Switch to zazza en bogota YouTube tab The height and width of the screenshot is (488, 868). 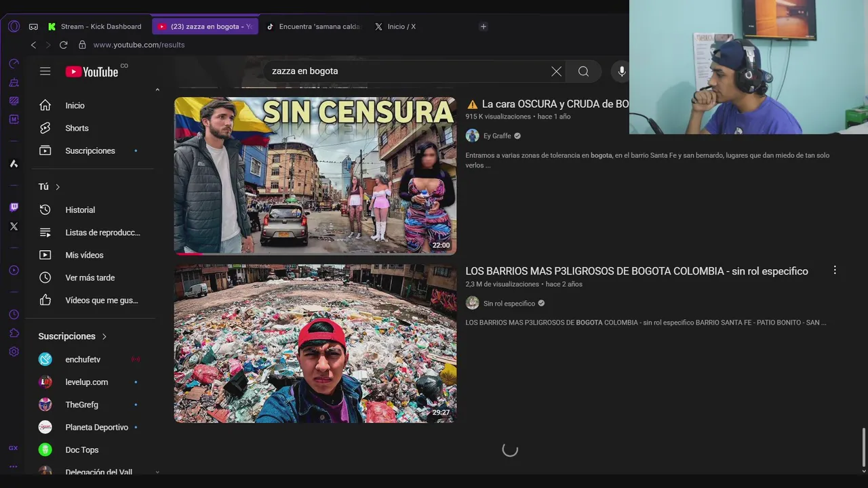pos(205,26)
